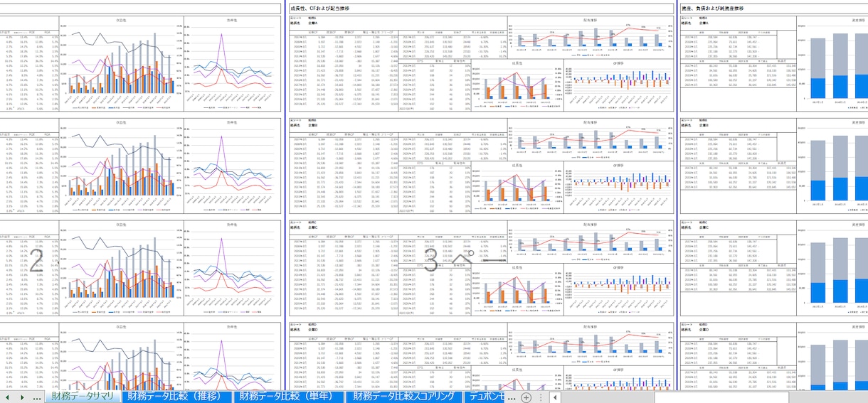Screen dimensions: 868x403
Task: Switch to 財務データ比較（推移） sheet tab
Action: (175, 397)
